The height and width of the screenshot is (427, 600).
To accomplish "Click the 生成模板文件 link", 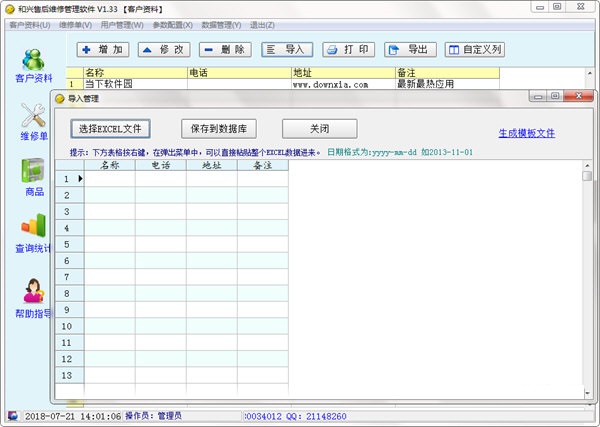I will pyautogui.click(x=526, y=133).
